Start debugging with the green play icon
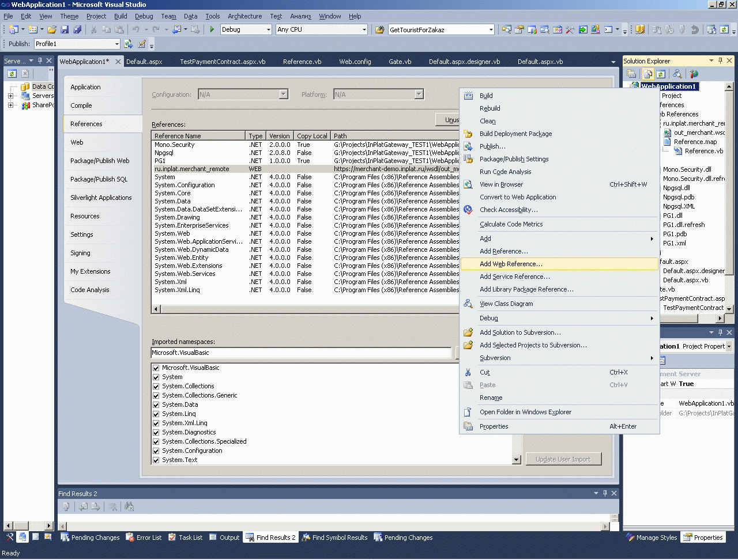Image resolution: width=738 pixels, height=560 pixels. tap(212, 29)
